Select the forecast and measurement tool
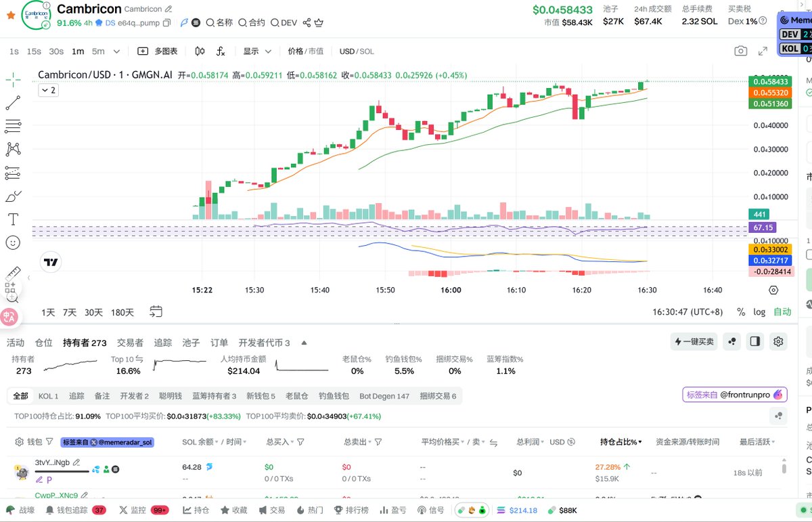 tap(13, 173)
